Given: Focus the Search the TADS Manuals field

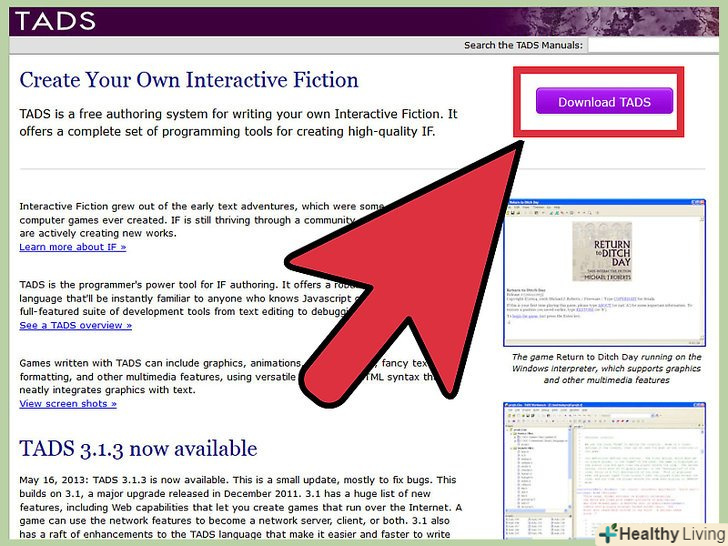Looking at the screenshot, I should (653, 46).
